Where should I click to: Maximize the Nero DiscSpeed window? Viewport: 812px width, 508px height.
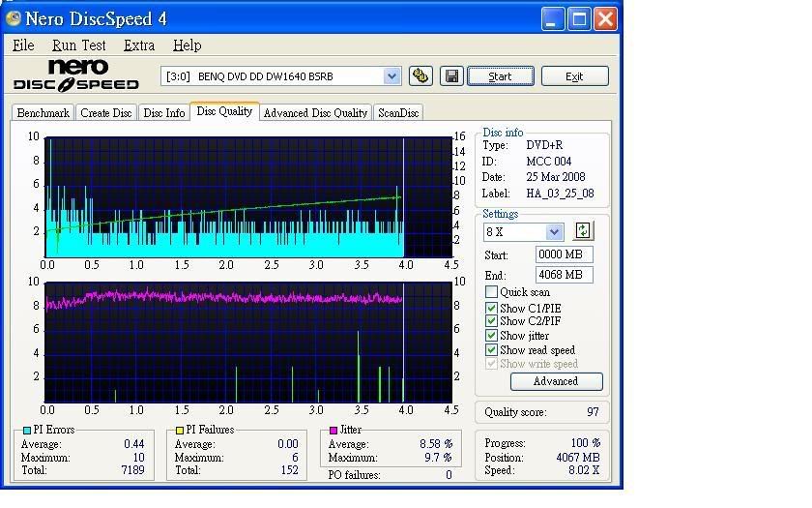(x=579, y=19)
